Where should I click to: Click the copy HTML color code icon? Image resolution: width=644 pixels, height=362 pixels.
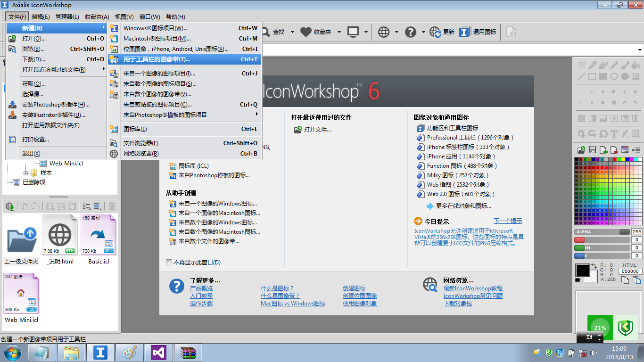click(x=625, y=280)
